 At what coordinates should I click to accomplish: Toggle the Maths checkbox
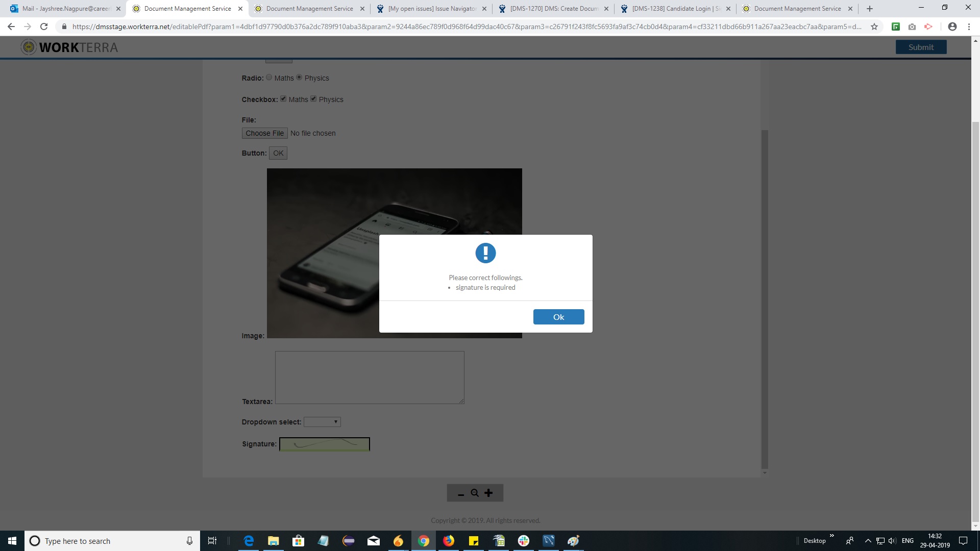pyautogui.click(x=283, y=99)
